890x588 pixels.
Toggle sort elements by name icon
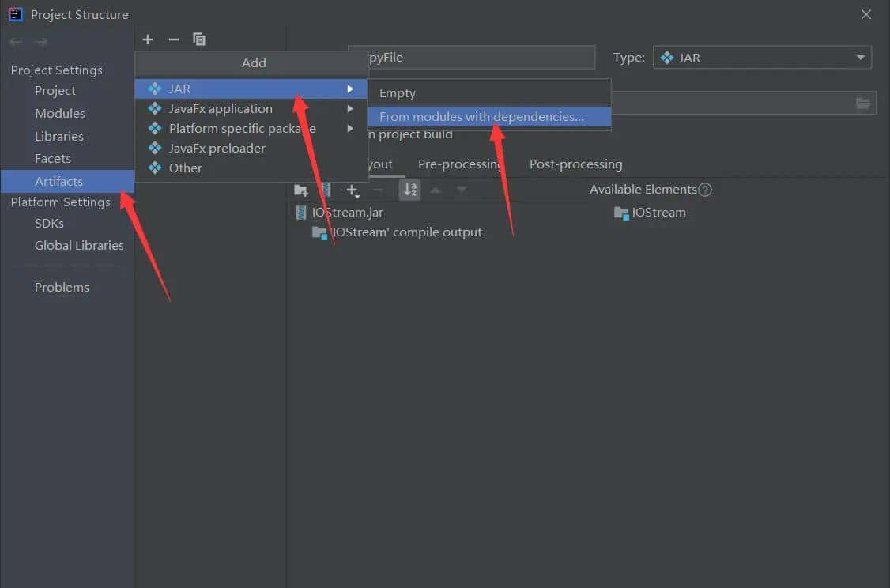[409, 190]
